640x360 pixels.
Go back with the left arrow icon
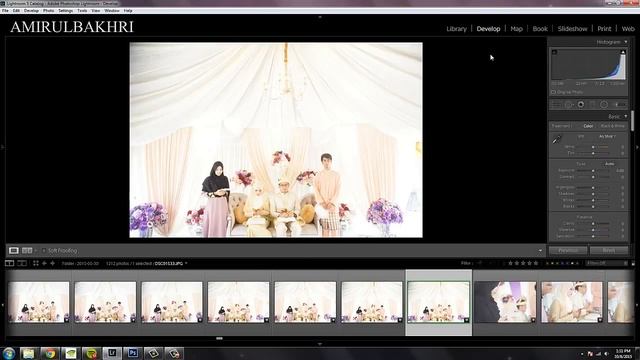pyautogui.click(x=44, y=263)
